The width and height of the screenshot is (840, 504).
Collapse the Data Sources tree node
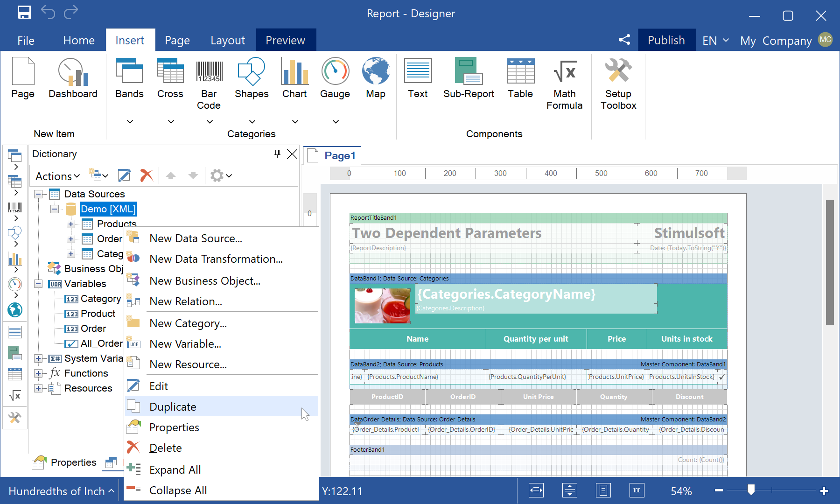[38, 194]
